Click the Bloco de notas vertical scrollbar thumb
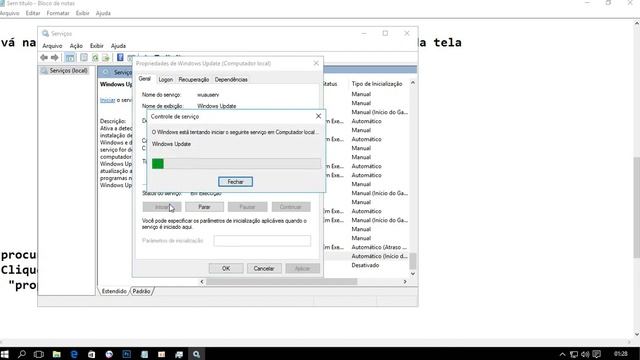This screenshot has height=360, width=640. coord(636,207)
